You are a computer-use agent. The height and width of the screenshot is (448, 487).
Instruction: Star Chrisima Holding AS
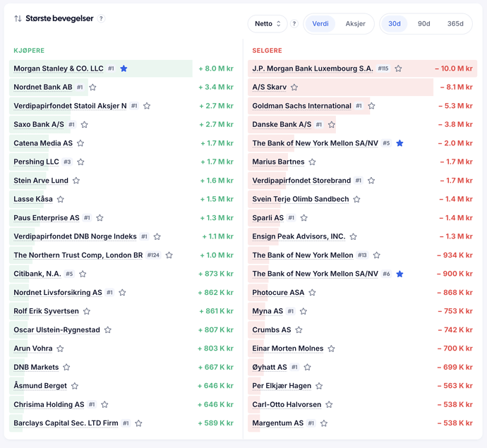click(104, 404)
